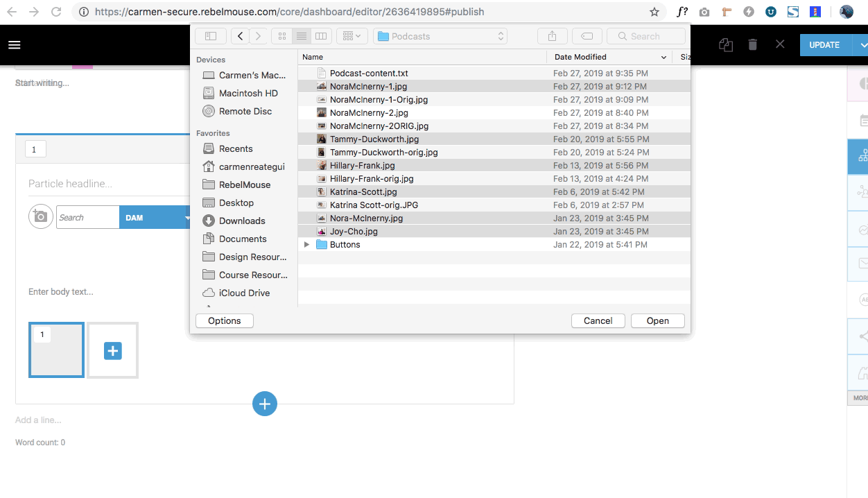Click the trash delete icon
The image size is (868, 498).
753,45
